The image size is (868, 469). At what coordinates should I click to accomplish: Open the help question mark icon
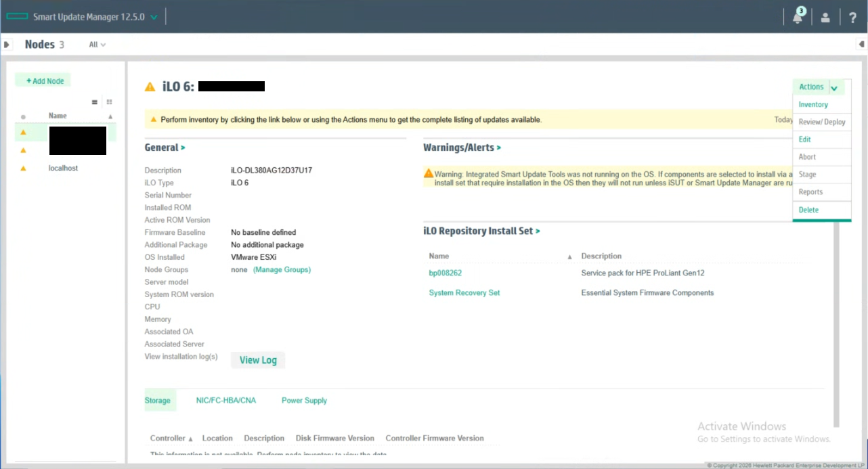pos(853,18)
